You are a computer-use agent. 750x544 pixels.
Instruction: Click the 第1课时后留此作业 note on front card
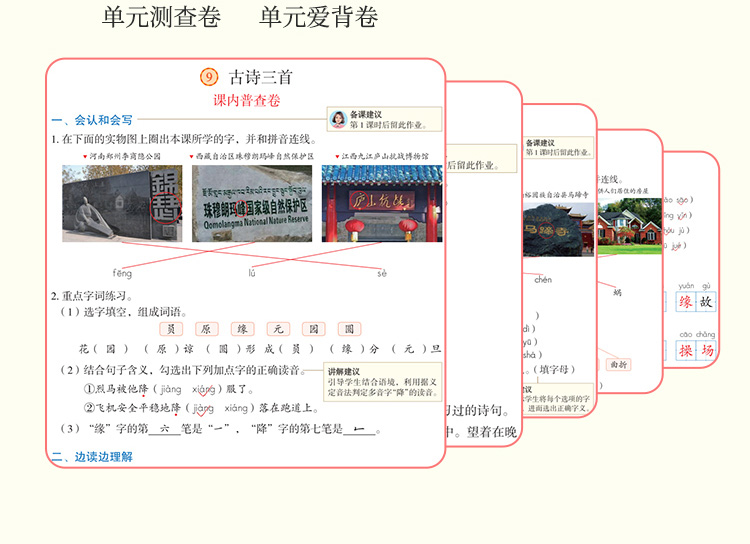coord(389,125)
